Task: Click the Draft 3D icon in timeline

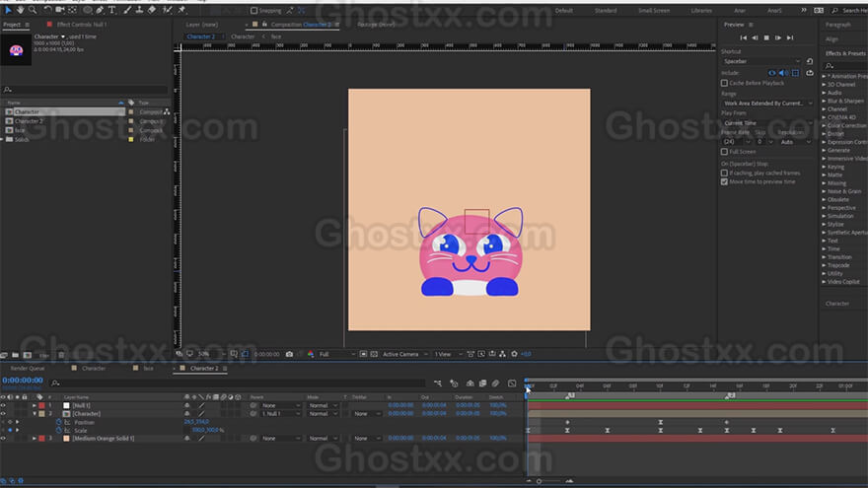Action: point(454,383)
